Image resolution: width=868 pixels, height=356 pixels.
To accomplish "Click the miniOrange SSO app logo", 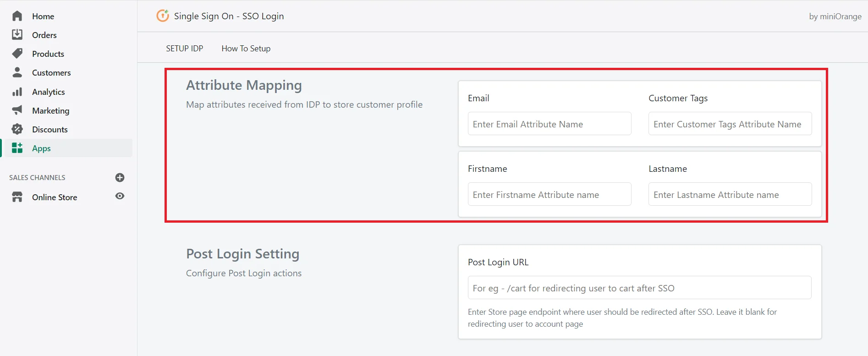I will (163, 16).
